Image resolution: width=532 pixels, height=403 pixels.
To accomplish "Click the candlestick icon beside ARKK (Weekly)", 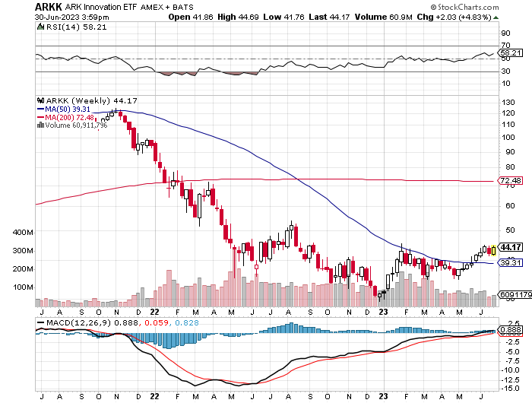I will [x=40, y=100].
